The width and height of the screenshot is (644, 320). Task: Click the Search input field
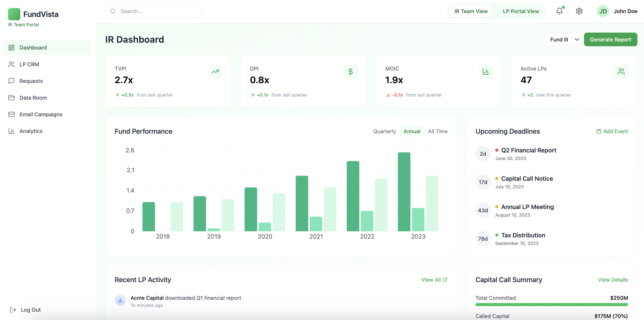click(157, 11)
